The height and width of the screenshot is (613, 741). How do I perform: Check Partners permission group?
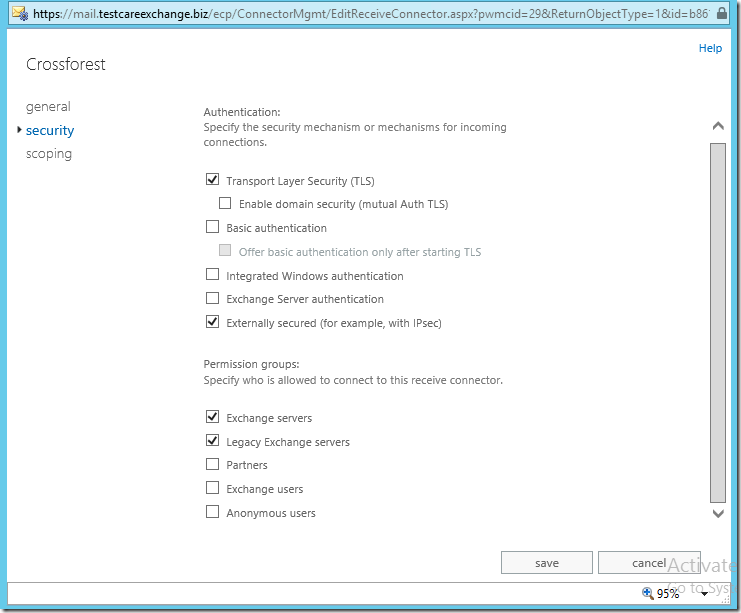point(213,464)
